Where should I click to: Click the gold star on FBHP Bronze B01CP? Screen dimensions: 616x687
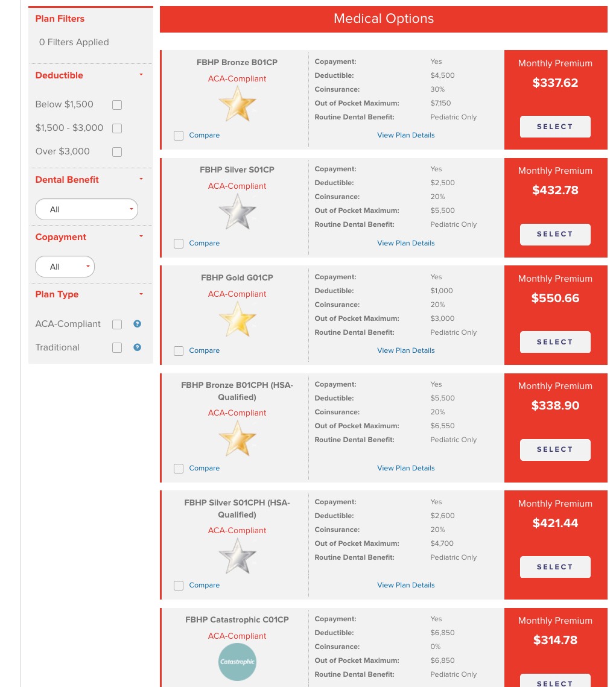click(237, 103)
